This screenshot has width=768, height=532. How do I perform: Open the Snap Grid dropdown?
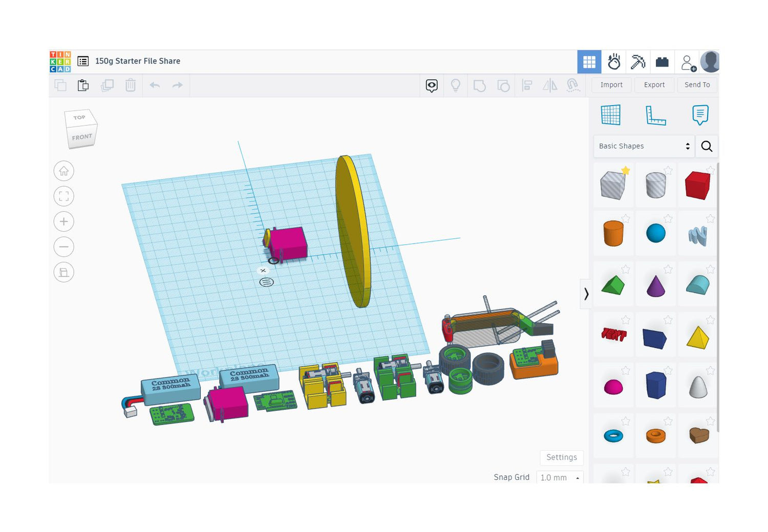(x=560, y=477)
